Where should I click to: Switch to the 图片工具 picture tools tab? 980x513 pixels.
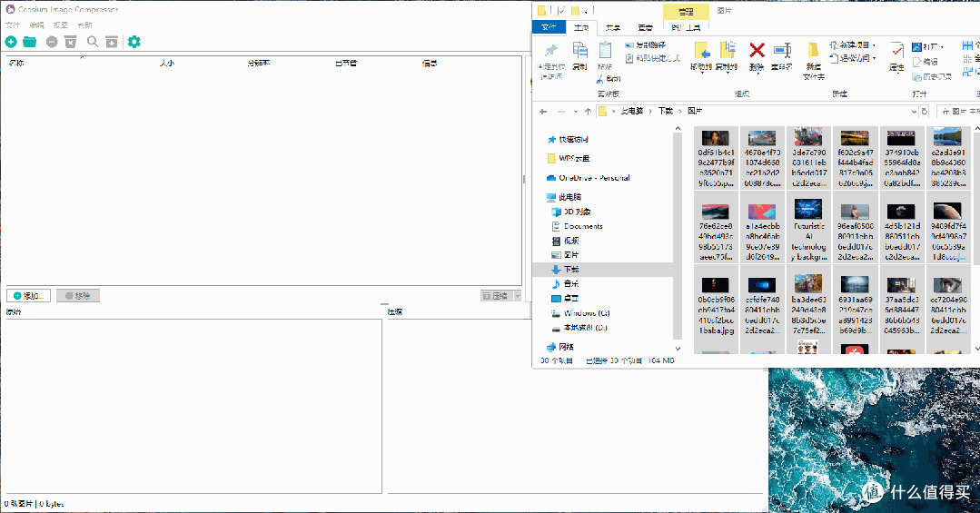686,27
